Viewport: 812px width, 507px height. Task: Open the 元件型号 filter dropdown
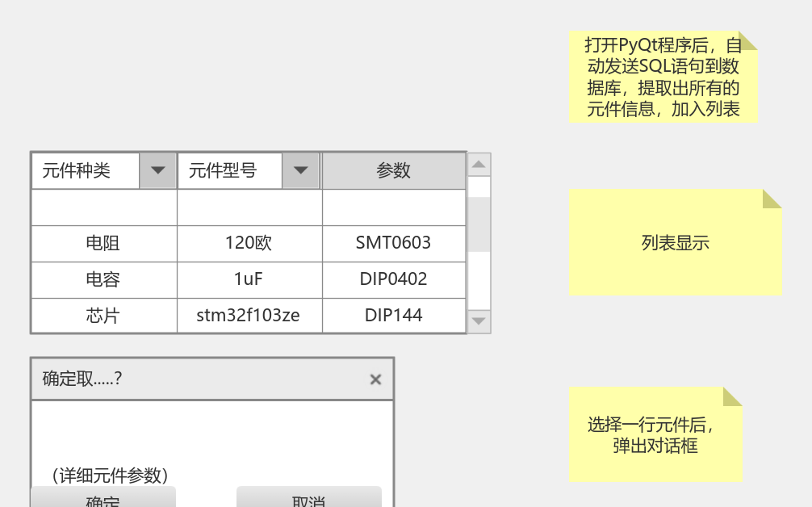[x=300, y=170]
